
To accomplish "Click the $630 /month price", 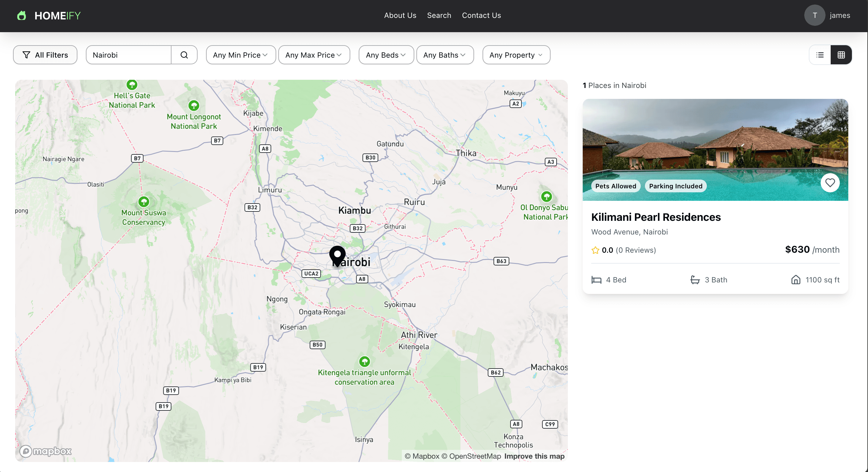I will tap(812, 249).
